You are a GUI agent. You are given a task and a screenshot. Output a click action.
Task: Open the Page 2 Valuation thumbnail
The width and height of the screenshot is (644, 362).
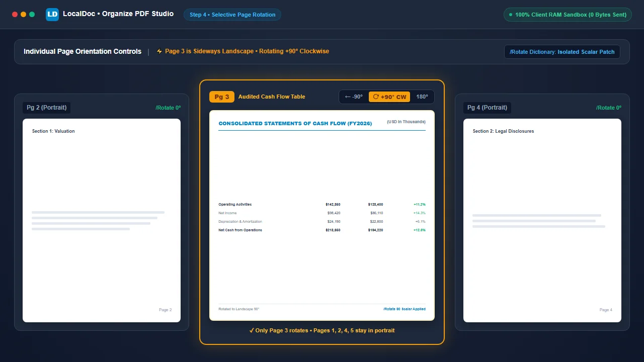(x=102, y=220)
